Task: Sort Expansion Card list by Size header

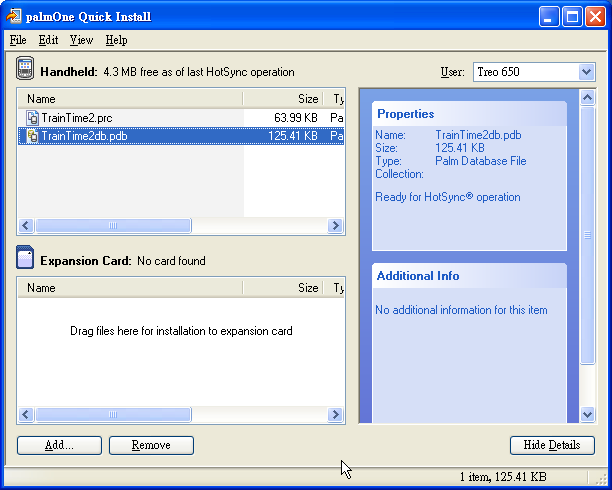Action: pos(283,288)
